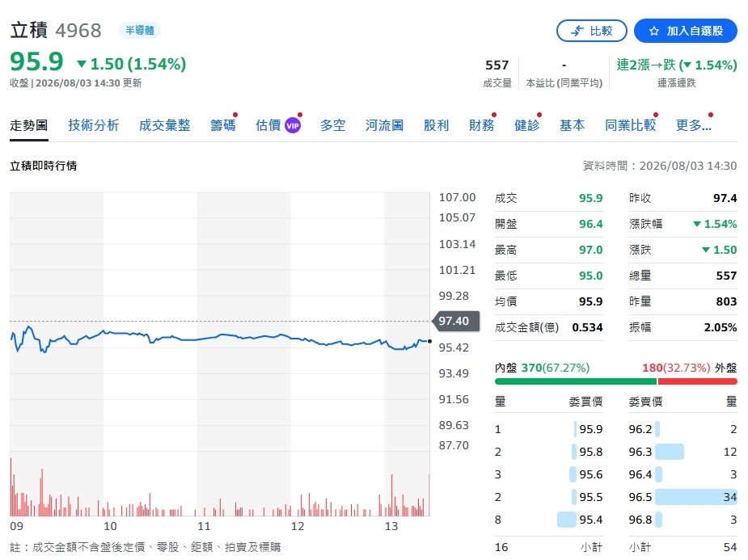Click the green 內盤 portion of the ratio bar

pos(576,381)
